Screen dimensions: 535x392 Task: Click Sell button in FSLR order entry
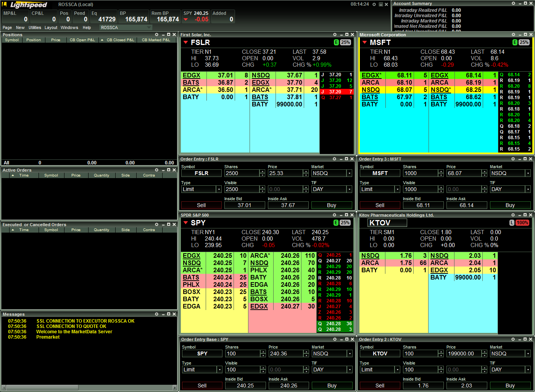(x=201, y=205)
